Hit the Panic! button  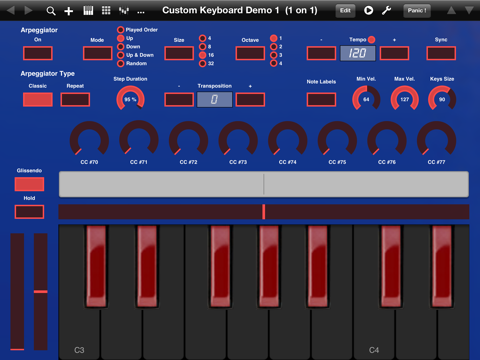coord(417,11)
